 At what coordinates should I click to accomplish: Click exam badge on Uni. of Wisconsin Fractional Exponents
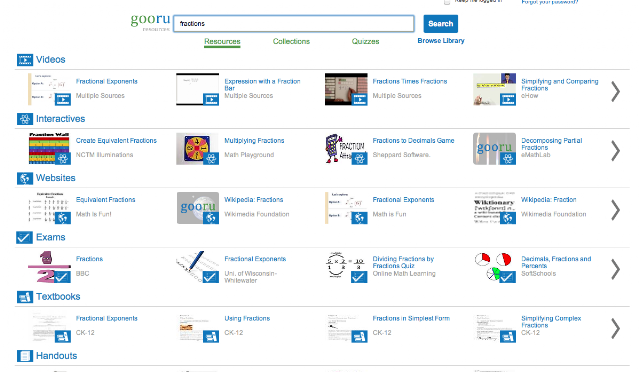211,277
